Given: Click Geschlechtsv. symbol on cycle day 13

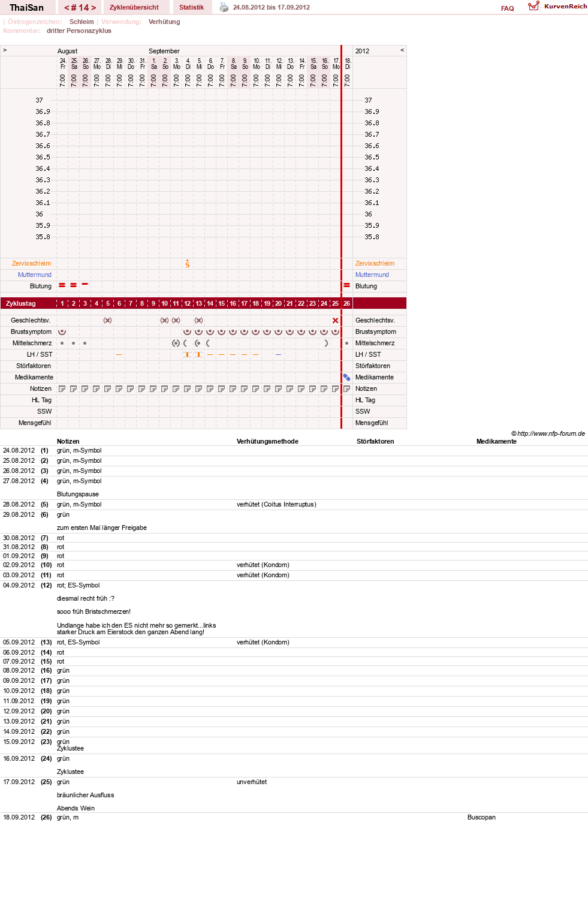Looking at the screenshot, I should (x=199, y=320).
